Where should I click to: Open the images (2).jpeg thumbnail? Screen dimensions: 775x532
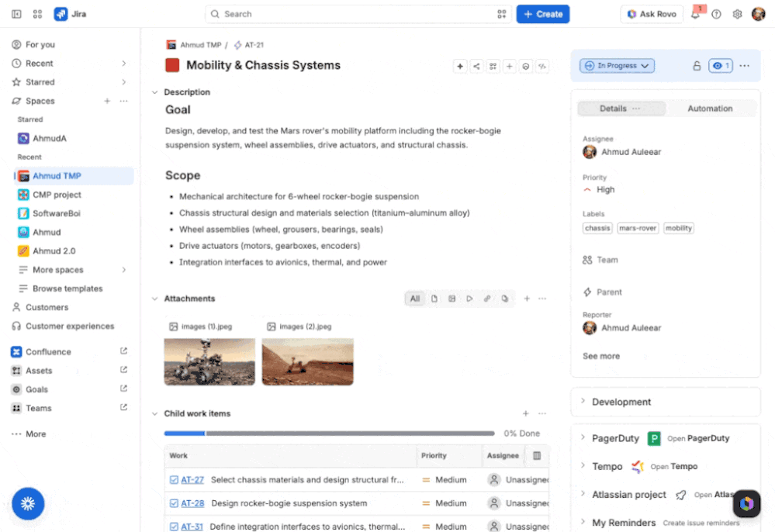point(307,361)
